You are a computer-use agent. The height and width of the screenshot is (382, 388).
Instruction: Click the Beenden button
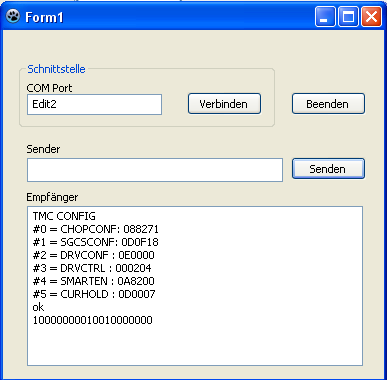[328, 104]
